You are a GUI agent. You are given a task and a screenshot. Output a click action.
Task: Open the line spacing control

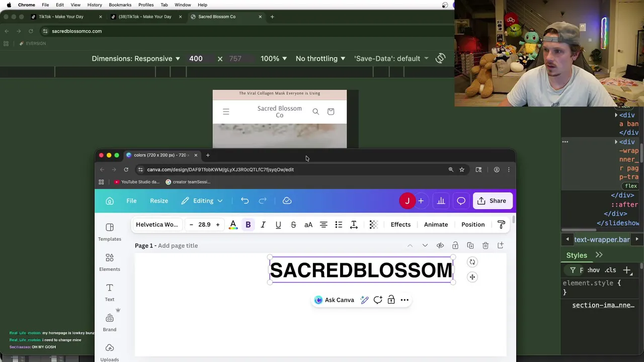point(354,225)
